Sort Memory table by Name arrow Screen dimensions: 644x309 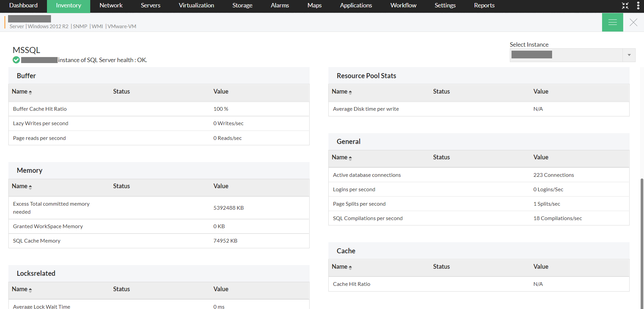[30, 187]
